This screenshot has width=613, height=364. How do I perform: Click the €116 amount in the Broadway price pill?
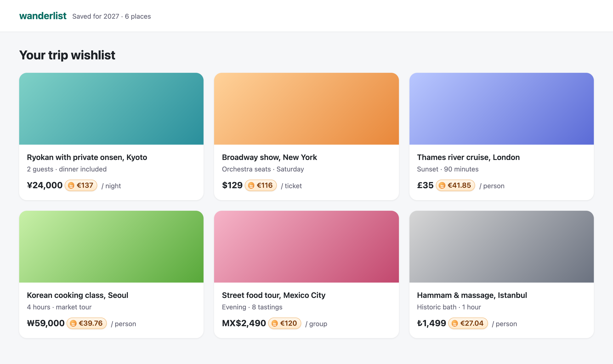pos(265,185)
